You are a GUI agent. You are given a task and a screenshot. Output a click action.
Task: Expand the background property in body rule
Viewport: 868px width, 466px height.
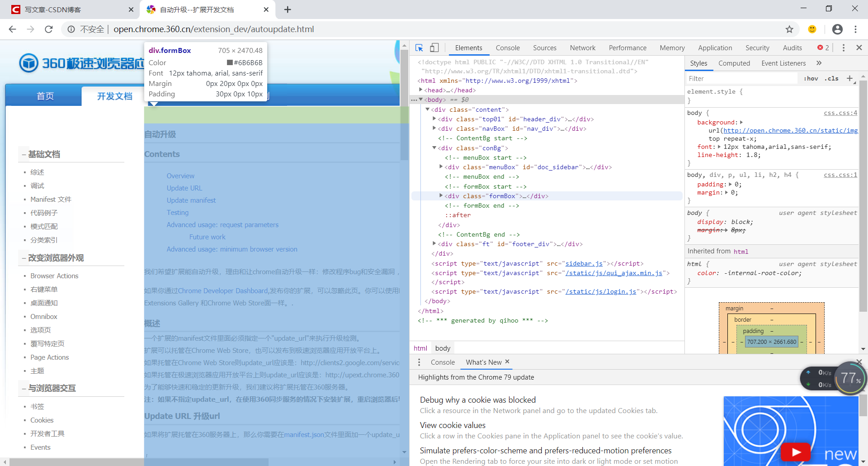741,123
